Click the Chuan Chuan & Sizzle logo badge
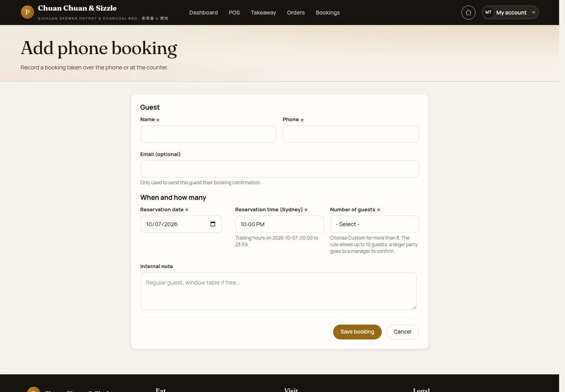The image size is (565, 392). pos(27,12)
